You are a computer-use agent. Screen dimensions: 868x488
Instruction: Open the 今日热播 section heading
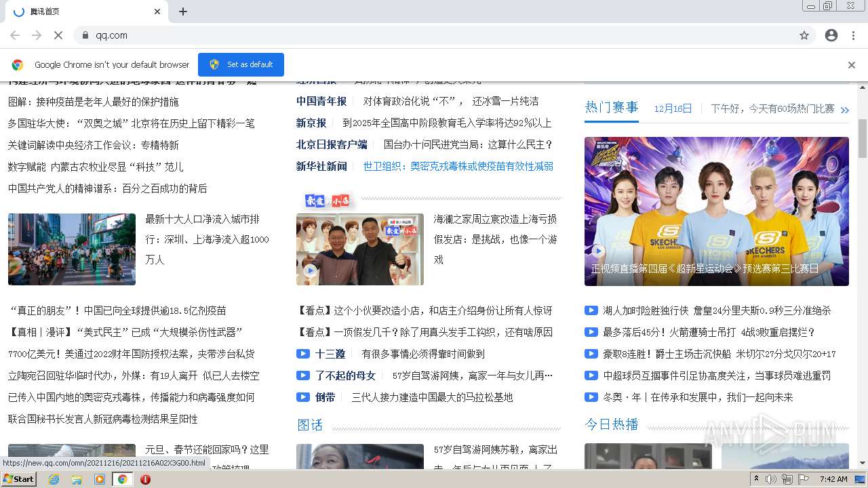click(x=612, y=424)
